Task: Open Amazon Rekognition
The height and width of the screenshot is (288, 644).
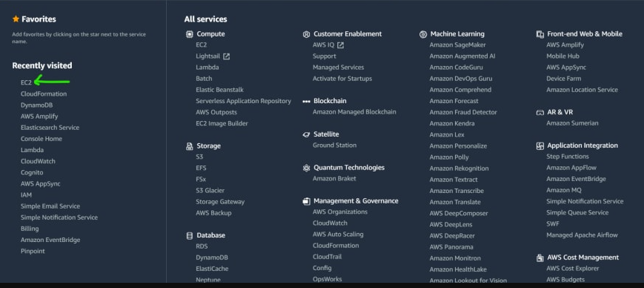Action: [459, 168]
